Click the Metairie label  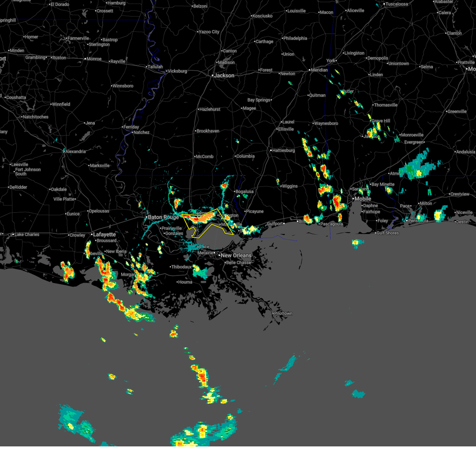pos(205,253)
